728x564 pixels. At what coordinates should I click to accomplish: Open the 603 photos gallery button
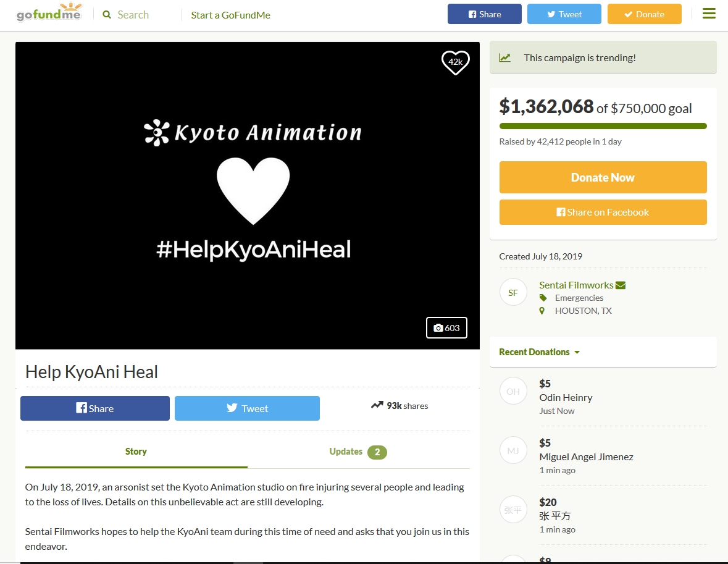(x=446, y=328)
